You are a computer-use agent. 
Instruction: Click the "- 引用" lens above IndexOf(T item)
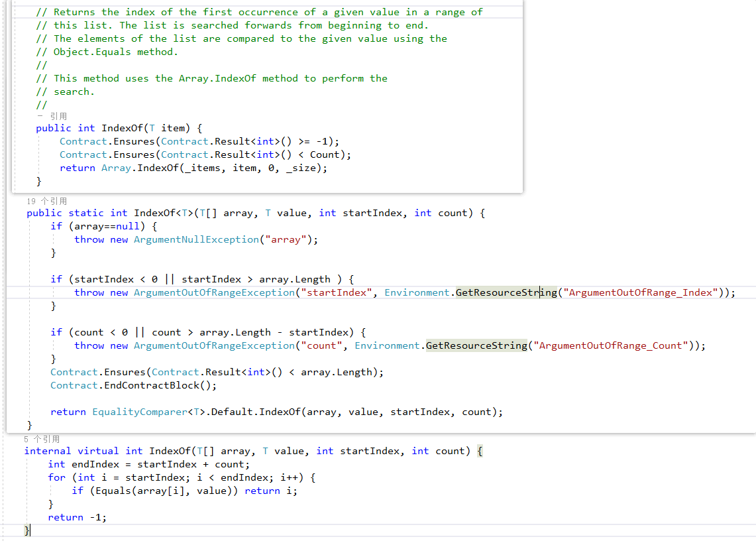coord(52,116)
